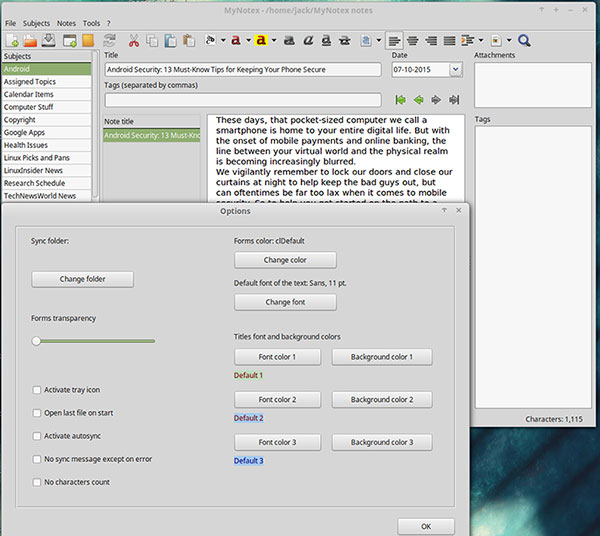Select the Google Apps subject
Image resolution: width=600 pixels, height=536 pixels.
(47, 132)
